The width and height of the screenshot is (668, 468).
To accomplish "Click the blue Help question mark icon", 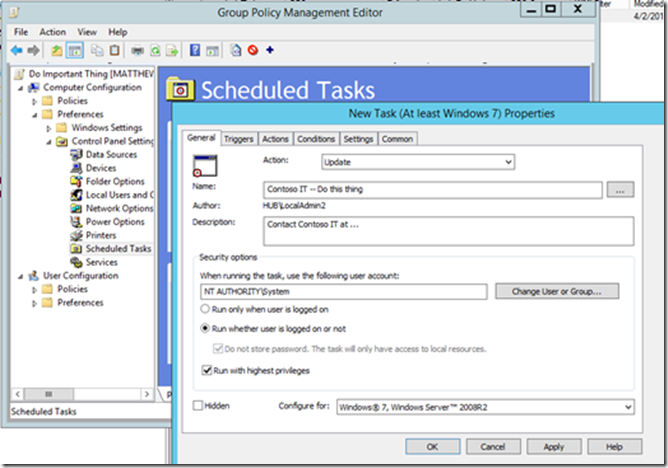I will pos(195,50).
